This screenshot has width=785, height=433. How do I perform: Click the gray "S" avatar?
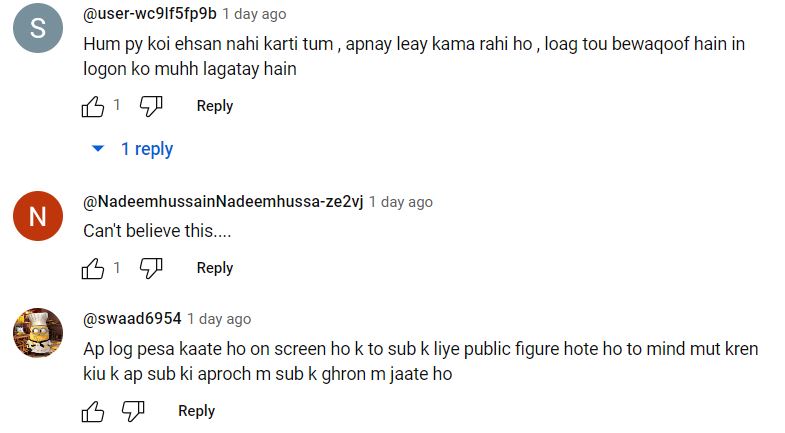point(38,28)
